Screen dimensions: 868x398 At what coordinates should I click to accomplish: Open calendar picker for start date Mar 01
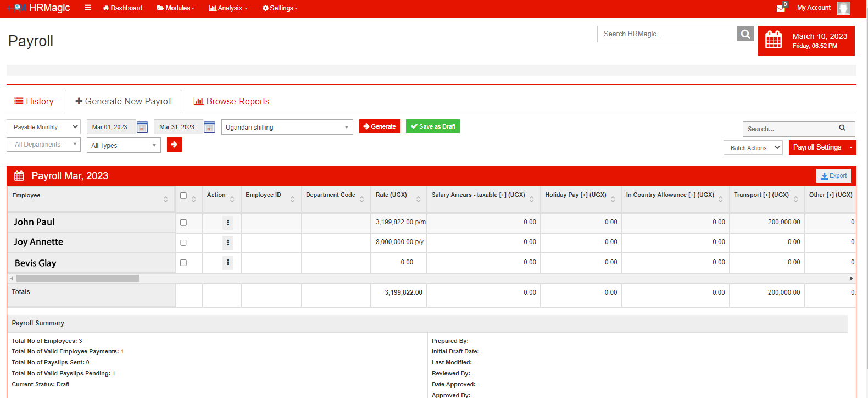coord(142,128)
